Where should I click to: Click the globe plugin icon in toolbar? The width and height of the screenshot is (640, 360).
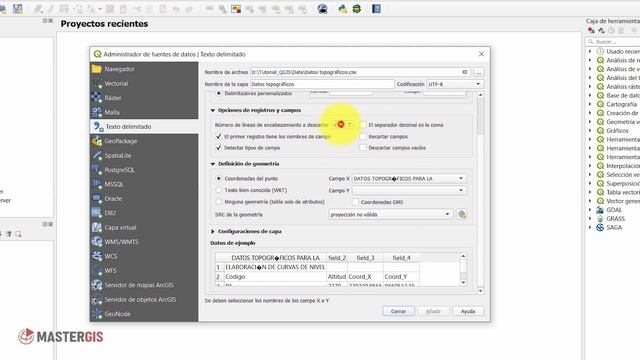point(322,9)
